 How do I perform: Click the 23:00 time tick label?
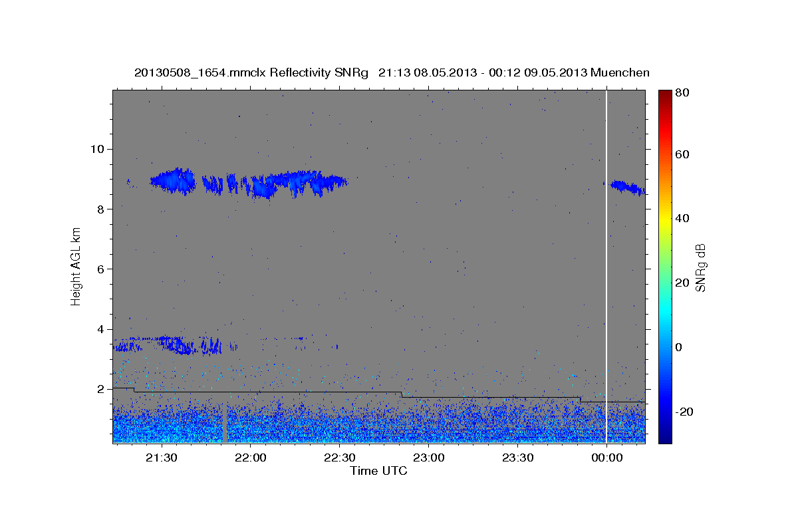pos(429,458)
